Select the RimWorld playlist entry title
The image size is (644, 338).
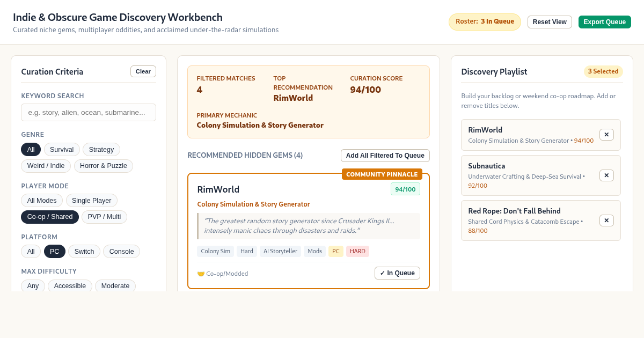pyautogui.click(x=485, y=130)
